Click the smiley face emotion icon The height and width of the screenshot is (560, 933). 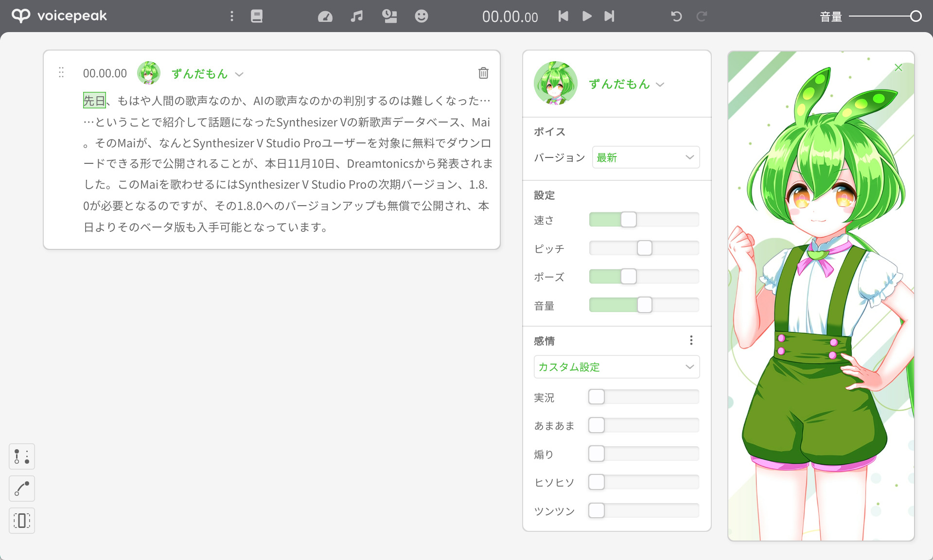pyautogui.click(x=422, y=16)
